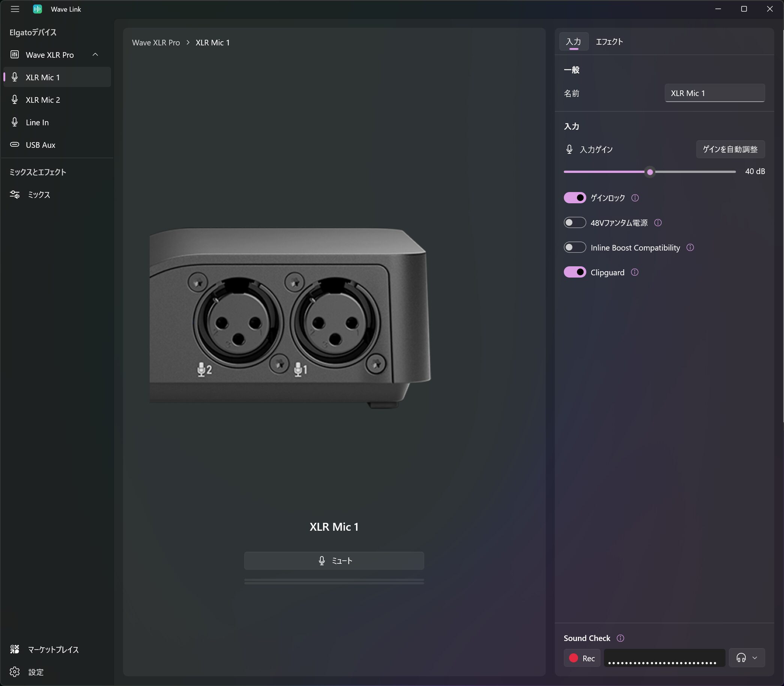Collapse the Wave XLR Pro device list
The image size is (784, 686).
[95, 54]
